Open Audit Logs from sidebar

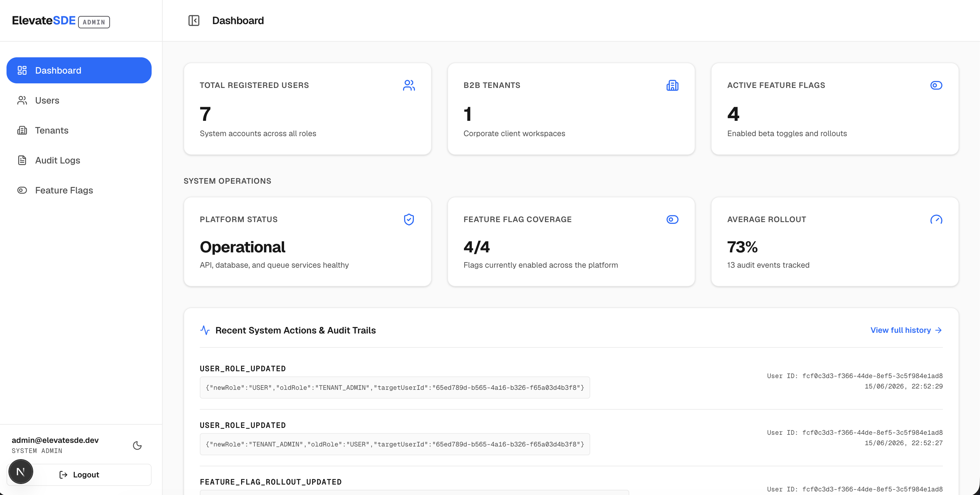(79, 160)
